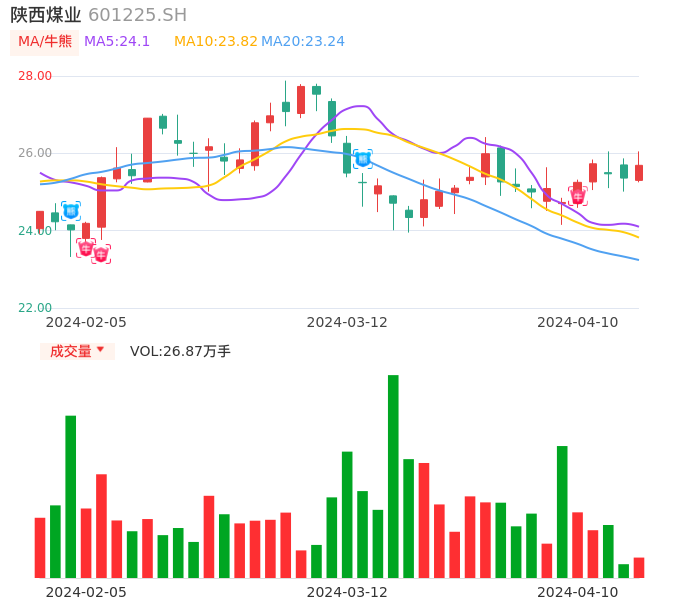Click the blue bear marker in mid-March
This screenshot has width=686, height=606.
point(363,159)
